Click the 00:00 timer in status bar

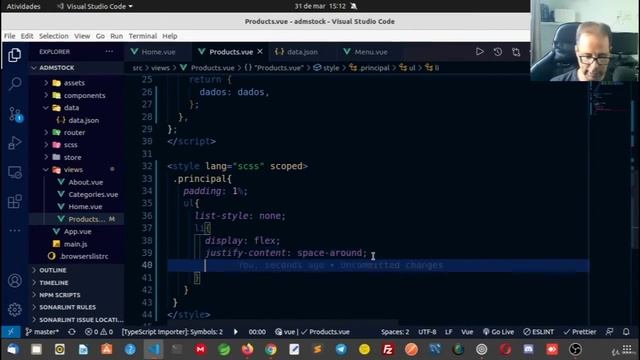[257, 332]
